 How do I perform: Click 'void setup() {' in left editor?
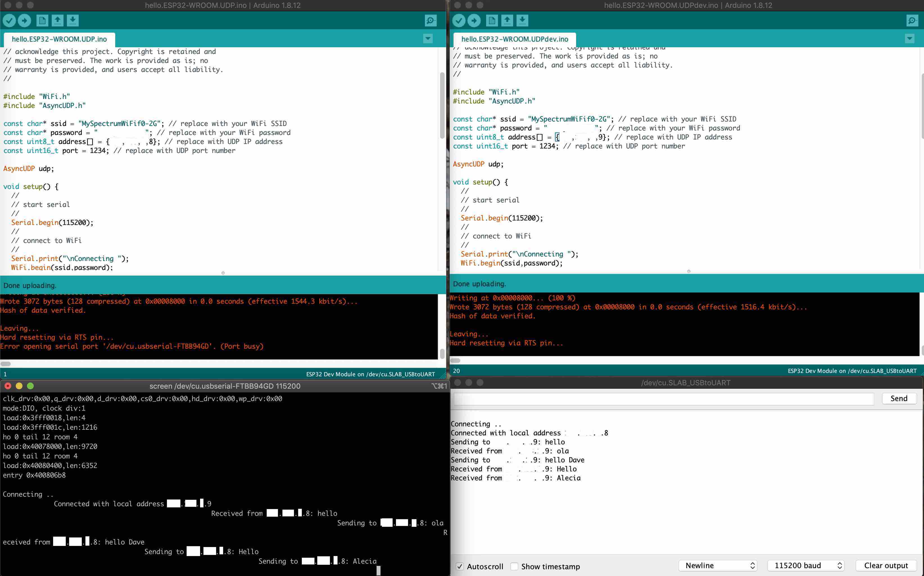(x=31, y=187)
